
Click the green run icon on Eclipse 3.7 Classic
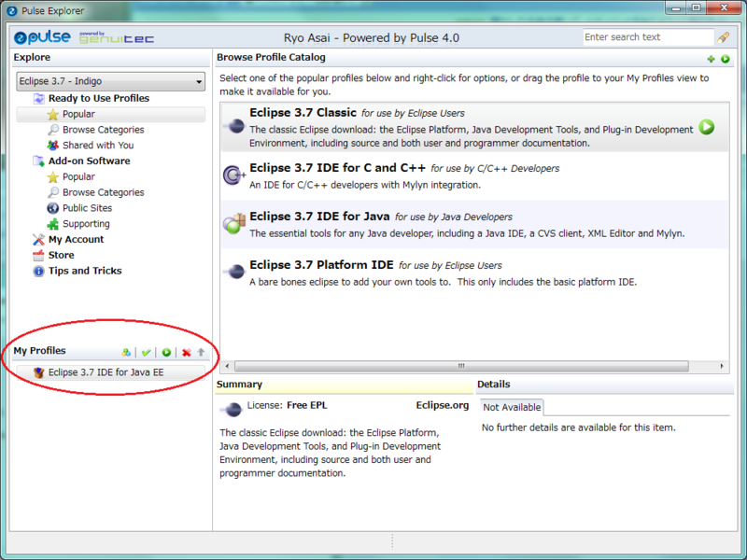[x=707, y=127]
